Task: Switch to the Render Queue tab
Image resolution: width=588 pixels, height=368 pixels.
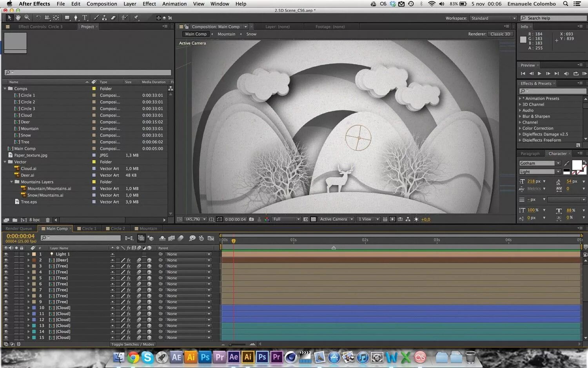Action: pyautogui.click(x=19, y=228)
